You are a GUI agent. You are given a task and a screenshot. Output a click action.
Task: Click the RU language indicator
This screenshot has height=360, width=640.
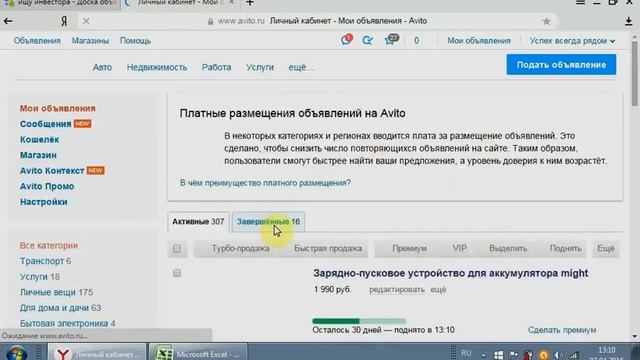pyautogui.click(x=466, y=353)
